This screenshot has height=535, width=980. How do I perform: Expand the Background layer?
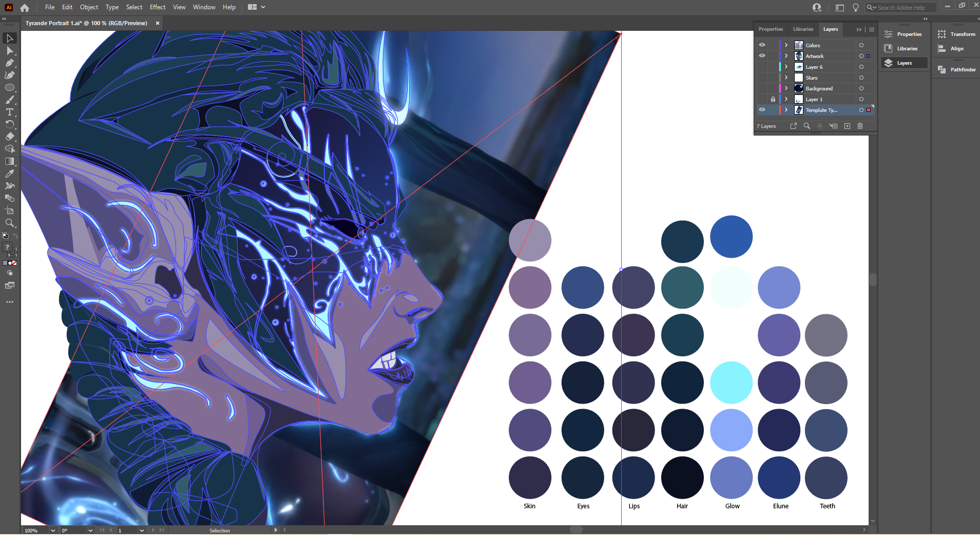coord(786,88)
